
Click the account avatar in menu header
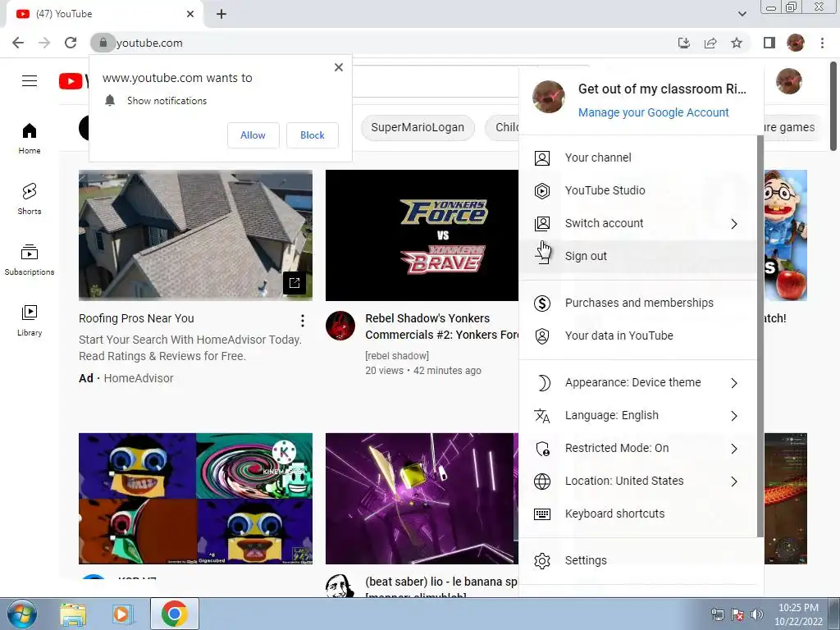(548, 97)
